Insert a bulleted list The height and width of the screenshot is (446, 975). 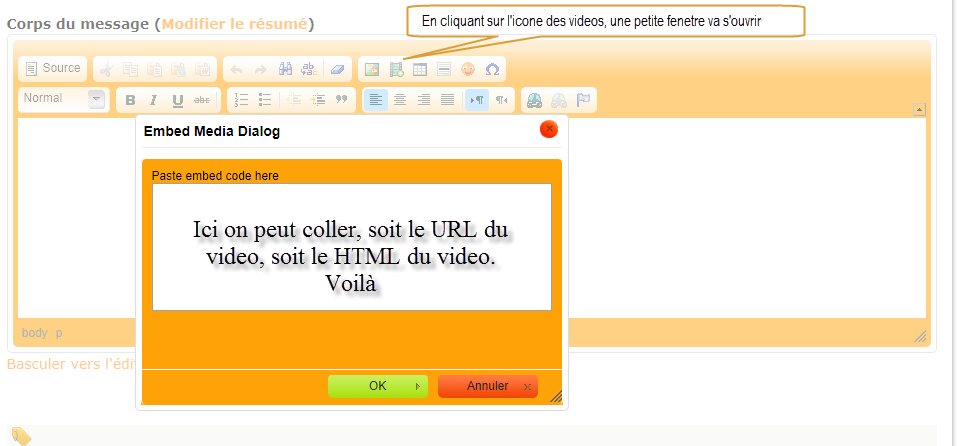click(x=266, y=100)
